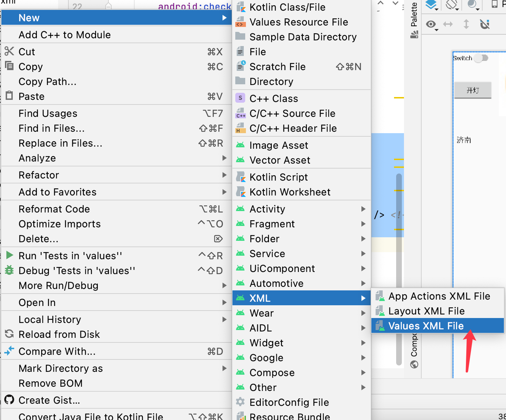This screenshot has width=506, height=420.
Task: Expand the Wear submenu arrow
Action: (363, 313)
